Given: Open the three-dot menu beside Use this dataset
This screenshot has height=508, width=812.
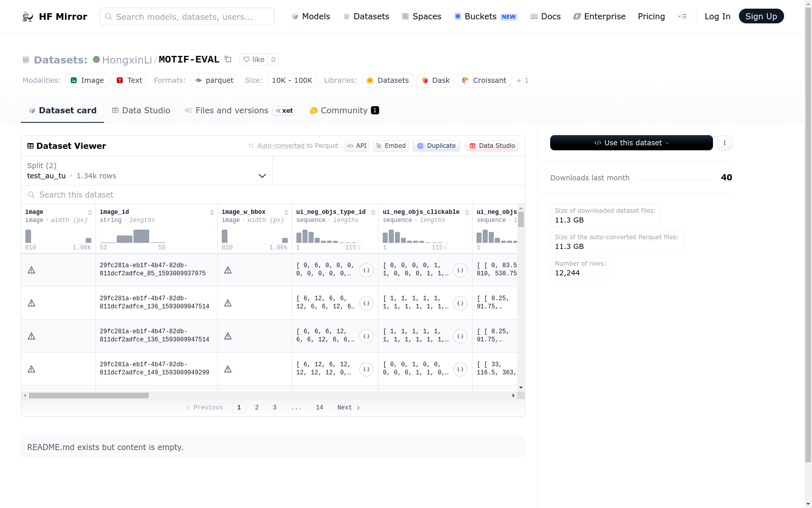Looking at the screenshot, I should (725, 143).
